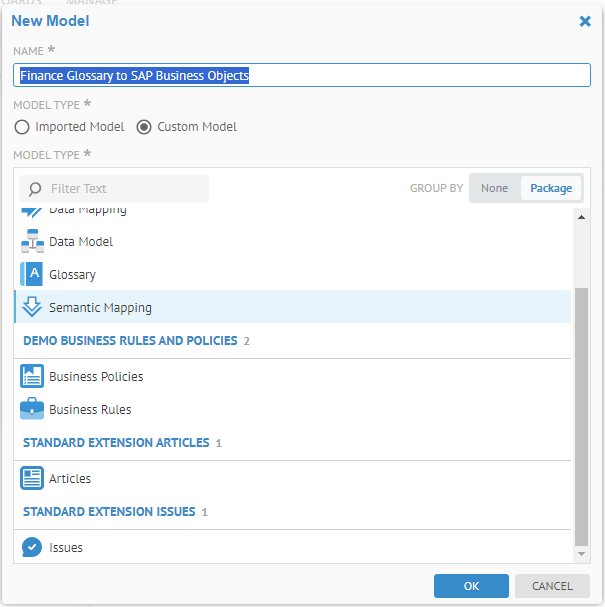Image resolution: width=605 pixels, height=607 pixels.
Task: Select the Custom Model radio button
Action: pyautogui.click(x=144, y=127)
